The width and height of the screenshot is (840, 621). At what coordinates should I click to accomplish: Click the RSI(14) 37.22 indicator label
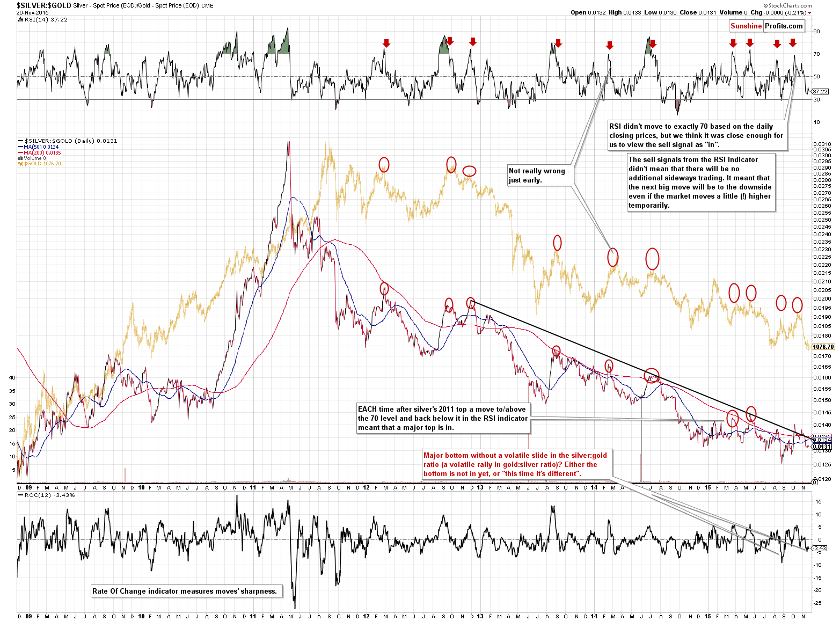coord(46,19)
